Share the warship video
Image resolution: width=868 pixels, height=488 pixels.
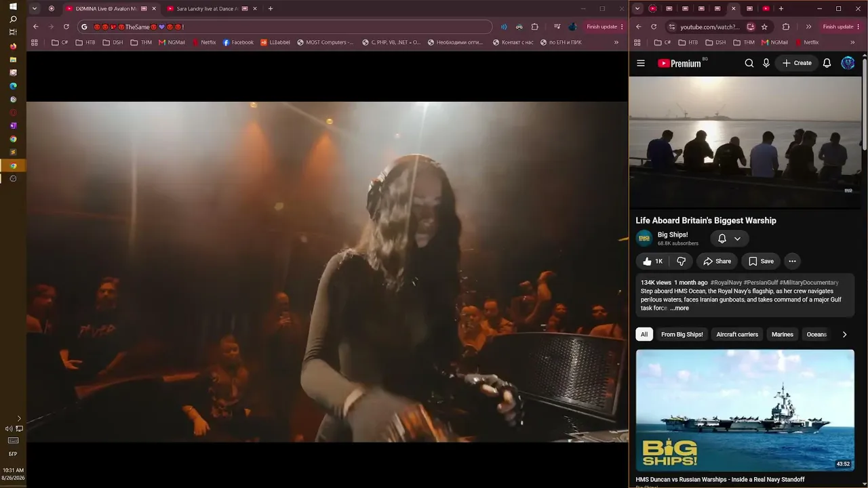tap(717, 261)
